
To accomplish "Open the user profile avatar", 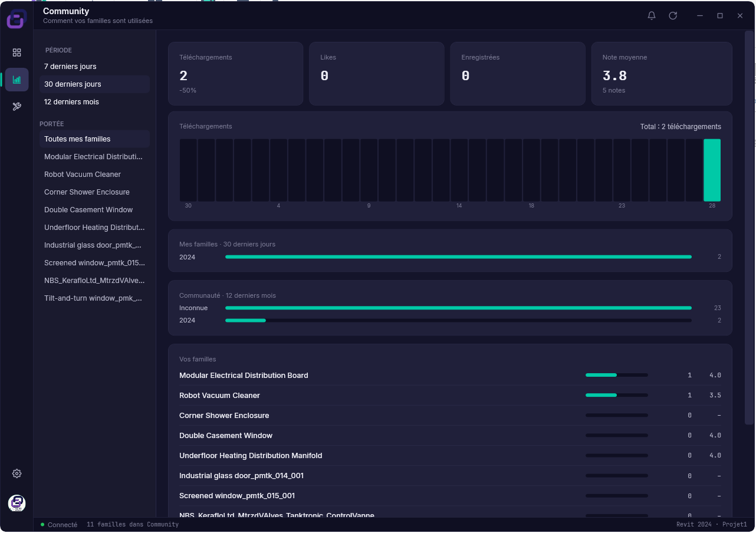I will click(x=17, y=503).
